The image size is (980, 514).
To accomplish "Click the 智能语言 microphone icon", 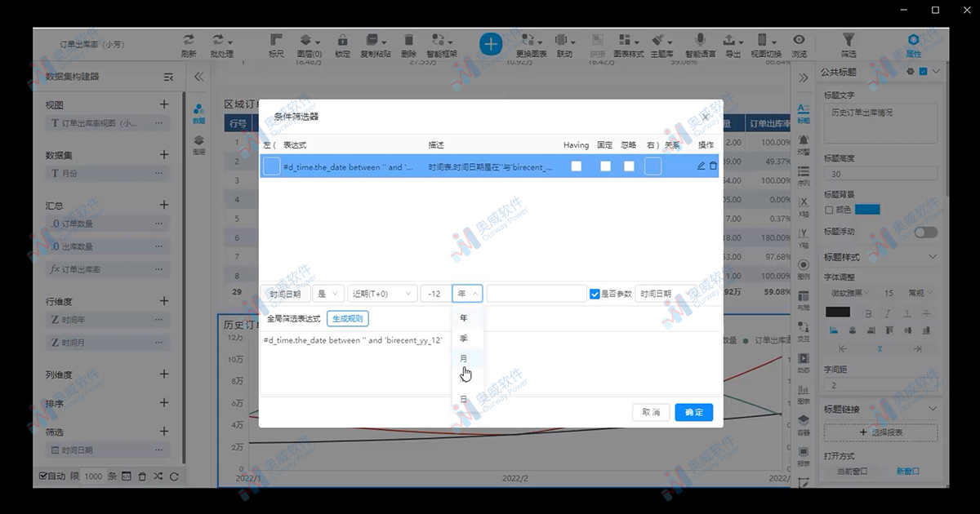I will pyautogui.click(x=700, y=40).
